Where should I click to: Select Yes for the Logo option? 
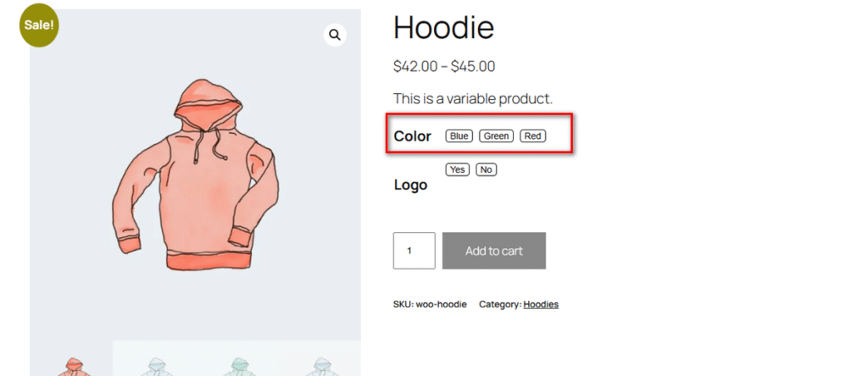coord(458,170)
